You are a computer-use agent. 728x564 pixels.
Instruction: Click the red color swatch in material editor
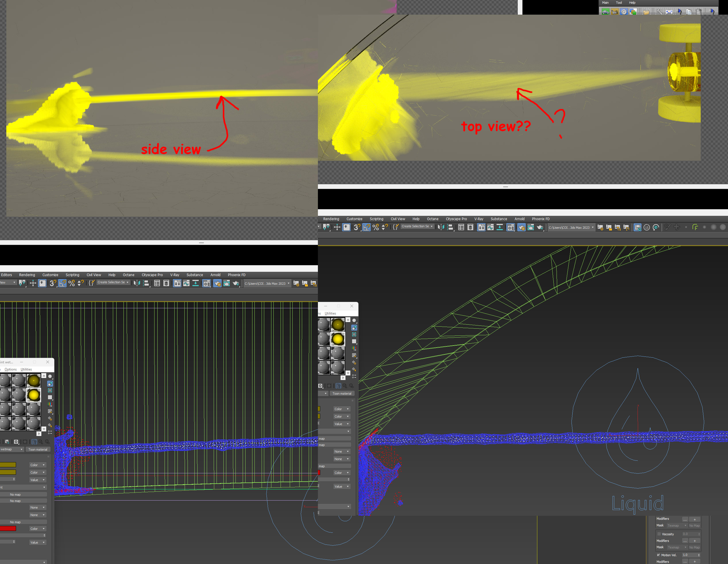click(8, 529)
